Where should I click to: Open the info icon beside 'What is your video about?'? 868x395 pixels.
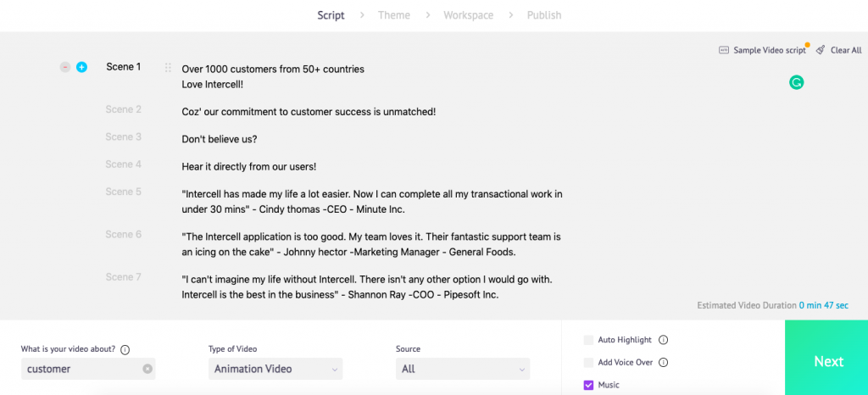click(x=125, y=349)
